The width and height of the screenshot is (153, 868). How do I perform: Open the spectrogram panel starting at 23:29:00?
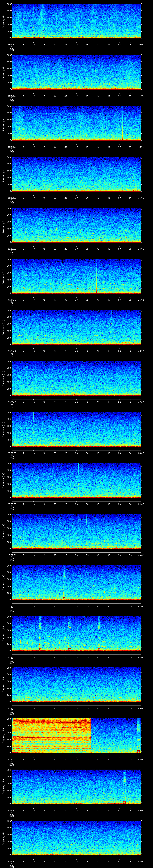click(x=77, y=21)
